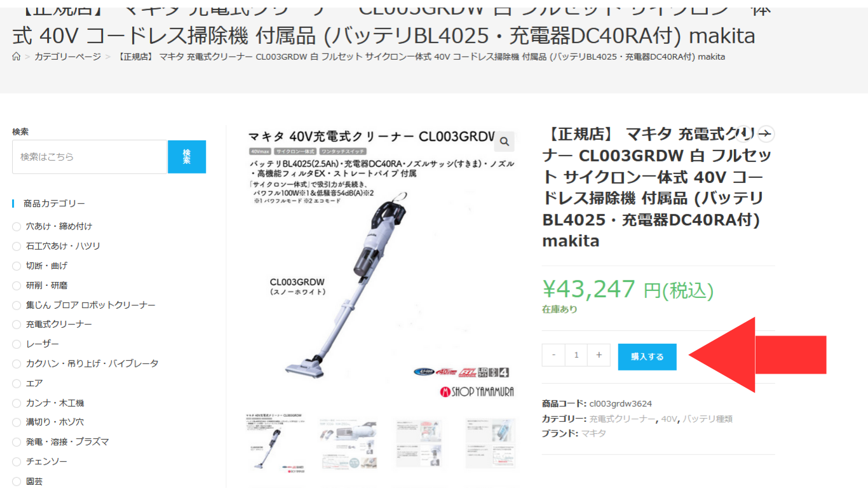Increase quantity with the plus button
The height and width of the screenshot is (488, 868).
599,355
